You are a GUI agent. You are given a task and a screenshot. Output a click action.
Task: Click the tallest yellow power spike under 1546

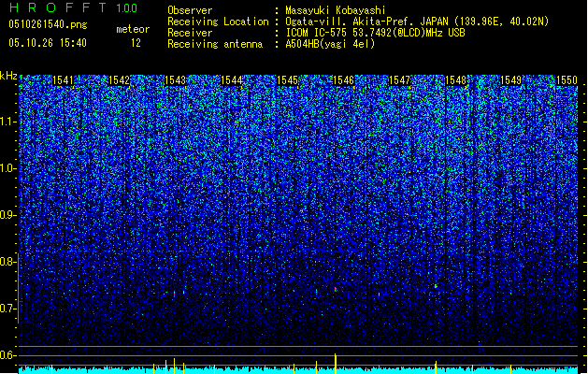click(336, 364)
